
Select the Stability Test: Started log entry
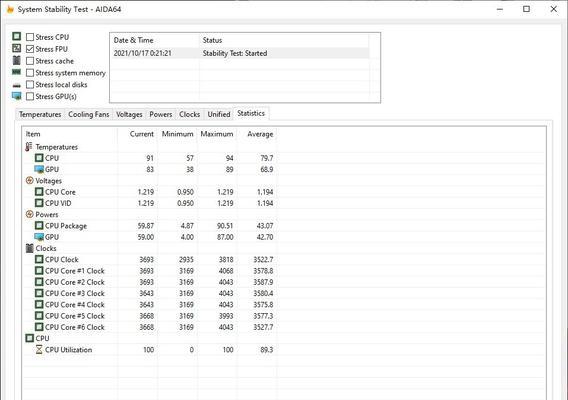[x=240, y=53]
